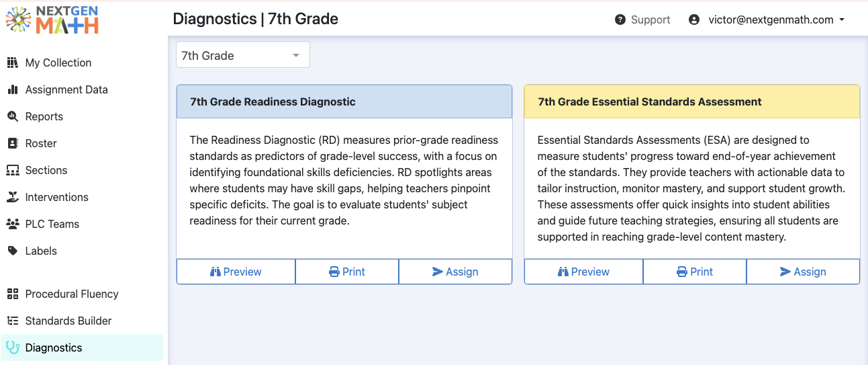Image resolution: width=868 pixels, height=365 pixels.
Task: Click the 7th Grade Essential Standards Assessment header
Action: (692, 102)
